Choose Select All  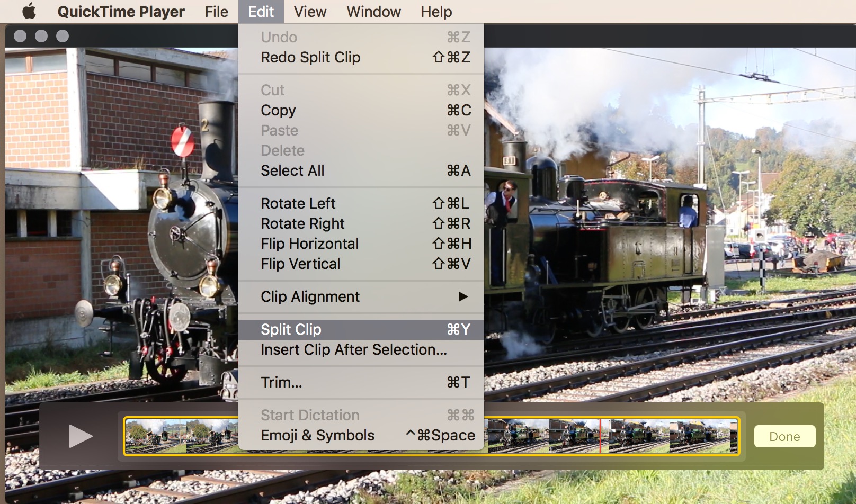[361, 170]
